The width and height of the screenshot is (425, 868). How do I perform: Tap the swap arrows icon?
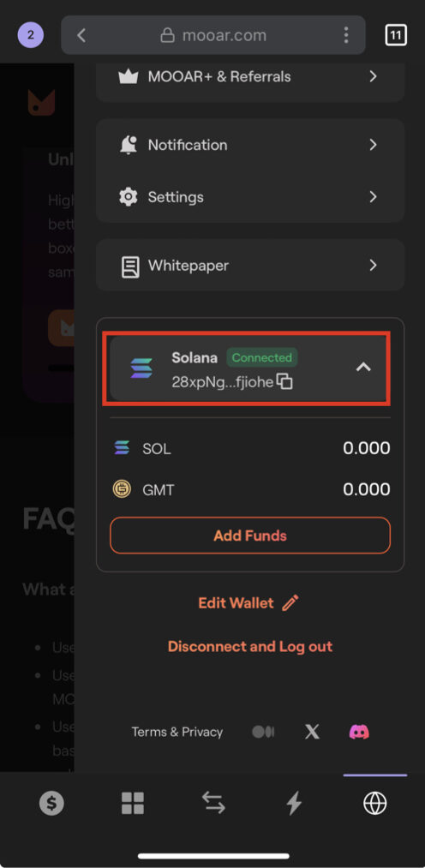(213, 803)
